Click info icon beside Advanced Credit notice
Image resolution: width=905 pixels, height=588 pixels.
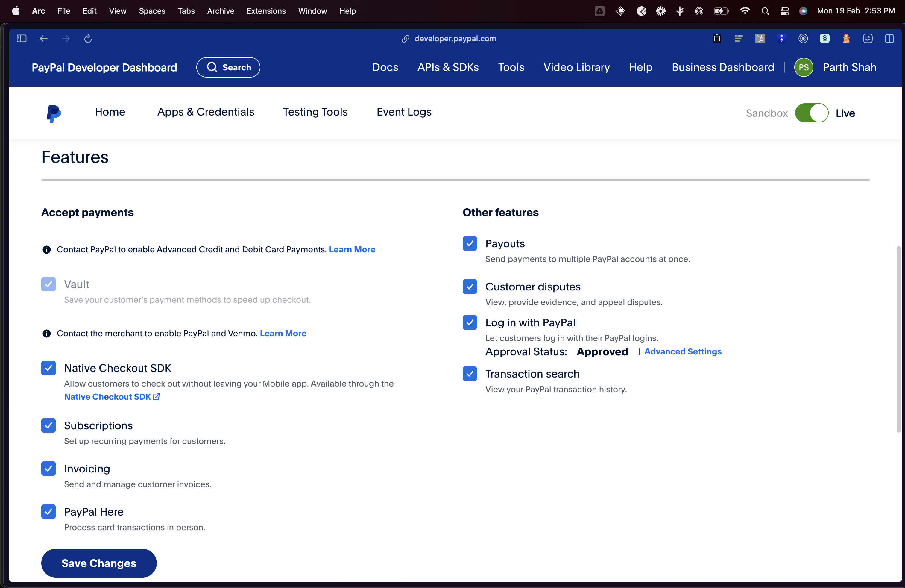point(46,250)
